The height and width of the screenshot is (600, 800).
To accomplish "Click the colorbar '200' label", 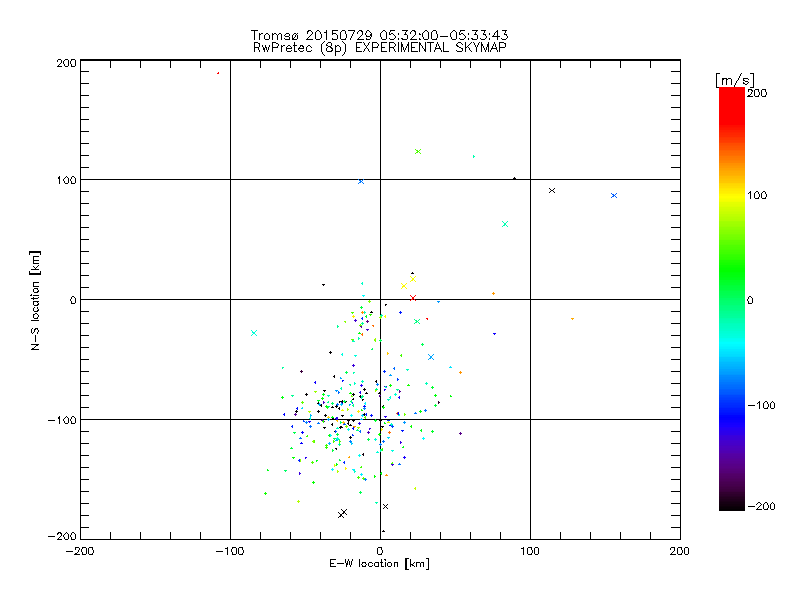I will (757, 93).
